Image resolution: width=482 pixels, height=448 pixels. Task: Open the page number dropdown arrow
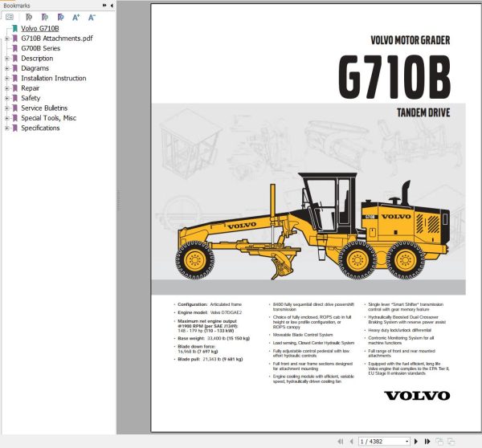point(407,442)
